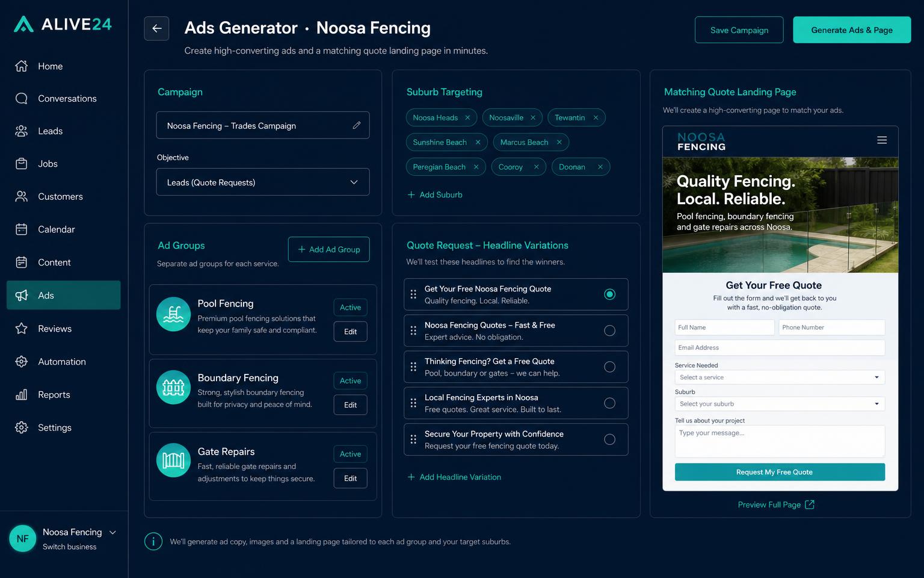Viewport: 924px width, 578px height.
Task: Select 'Get Your Free Noosa Fencing Quote' headline radio
Action: pyautogui.click(x=609, y=294)
